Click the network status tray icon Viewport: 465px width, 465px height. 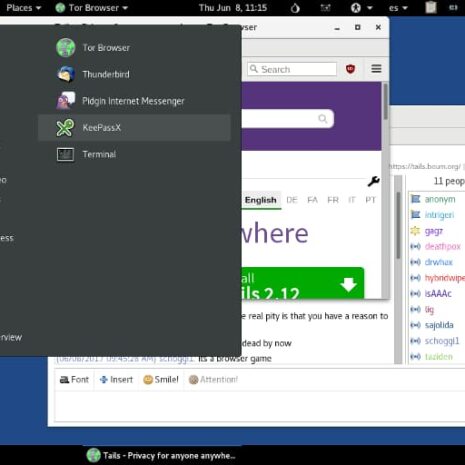pyautogui.click(x=325, y=8)
